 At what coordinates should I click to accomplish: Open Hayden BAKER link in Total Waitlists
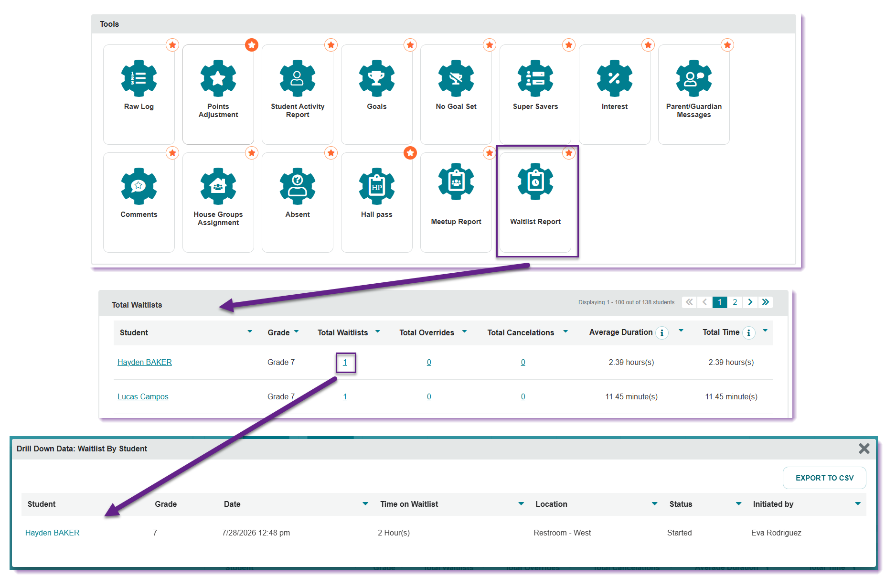(145, 362)
